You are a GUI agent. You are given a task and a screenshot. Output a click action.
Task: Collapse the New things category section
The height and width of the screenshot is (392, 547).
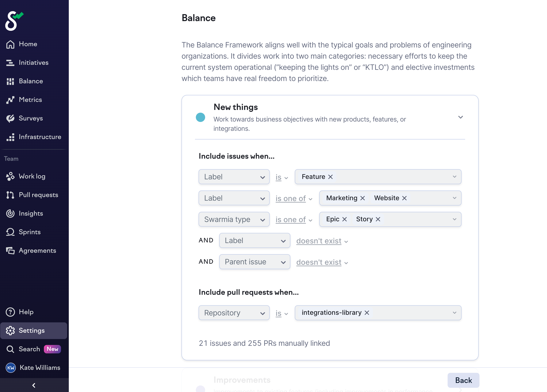click(x=460, y=117)
